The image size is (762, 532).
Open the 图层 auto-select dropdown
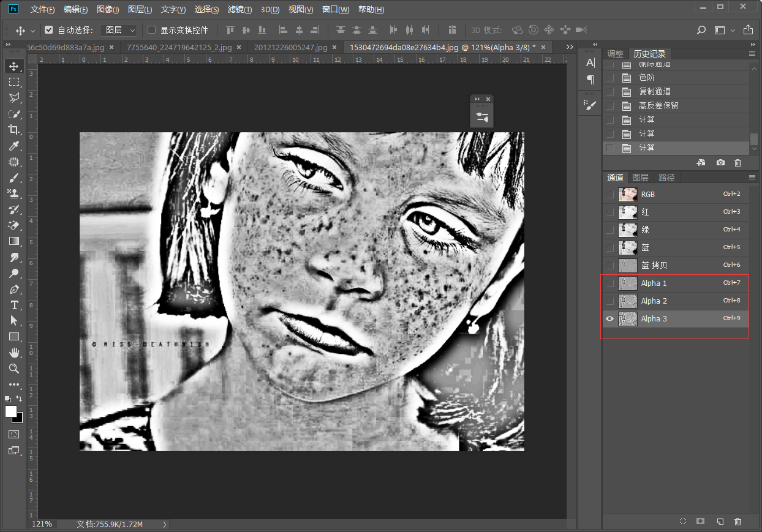tap(119, 30)
